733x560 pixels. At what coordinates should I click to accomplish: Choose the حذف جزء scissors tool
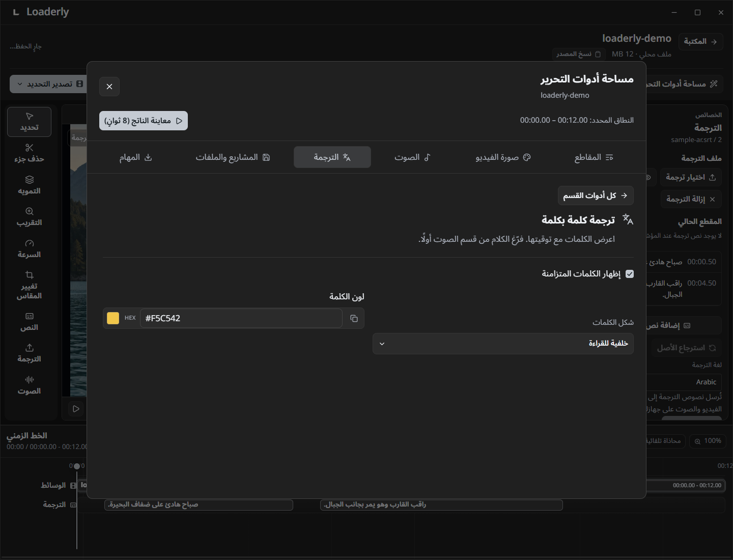29,153
